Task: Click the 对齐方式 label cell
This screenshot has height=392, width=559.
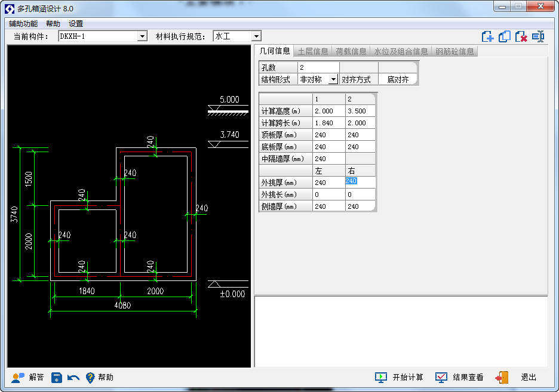Action: tap(359, 79)
